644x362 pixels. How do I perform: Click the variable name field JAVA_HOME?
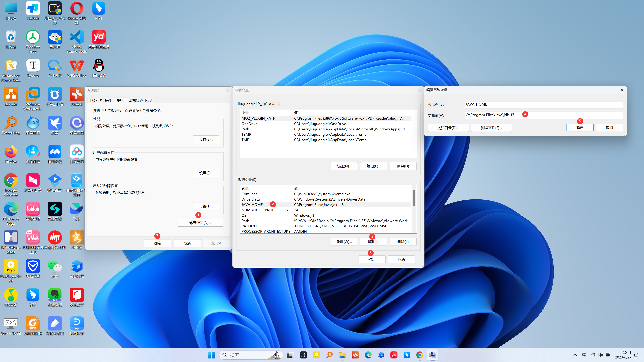tap(544, 104)
